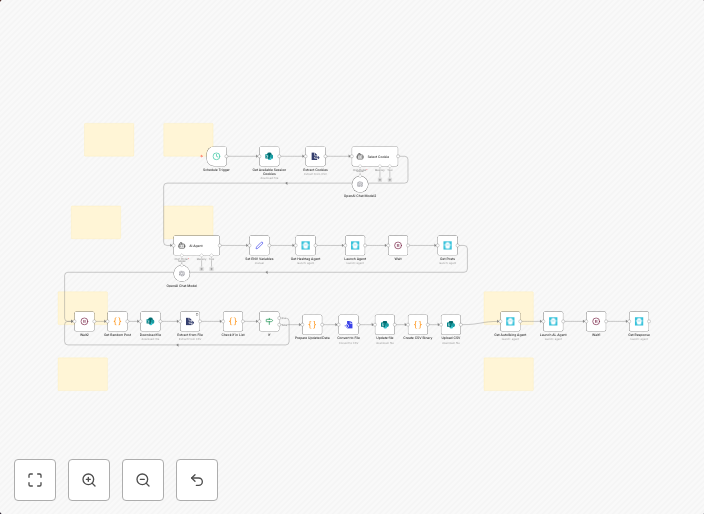Viewport: 704px width, 514px height.
Task: Select the Set ENV Variables pencil node
Action: [259, 245]
